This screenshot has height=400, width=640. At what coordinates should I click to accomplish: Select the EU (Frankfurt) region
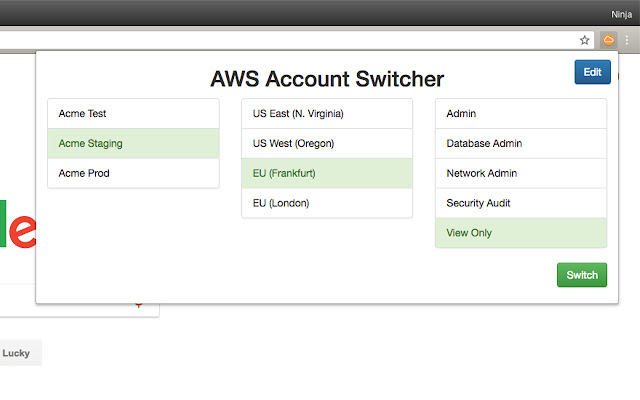click(327, 173)
